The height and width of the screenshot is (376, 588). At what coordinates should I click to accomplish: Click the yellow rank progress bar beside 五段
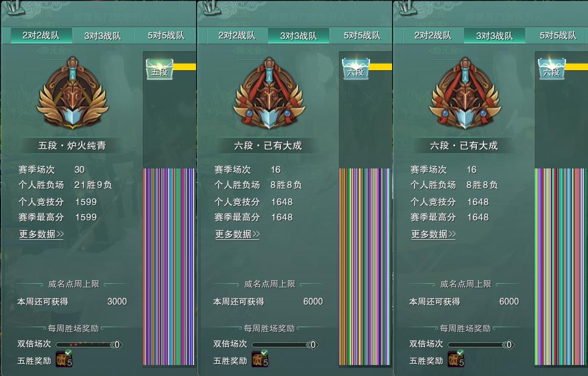coord(184,67)
